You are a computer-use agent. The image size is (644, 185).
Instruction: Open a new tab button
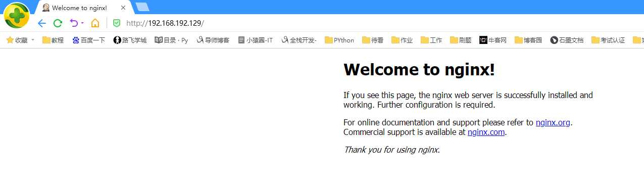[x=142, y=7]
